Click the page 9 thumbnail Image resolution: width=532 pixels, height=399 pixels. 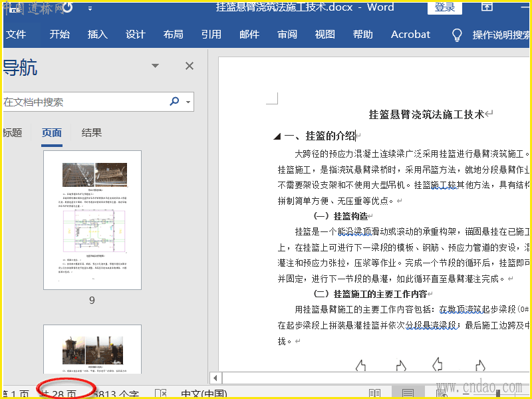tap(92, 219)
